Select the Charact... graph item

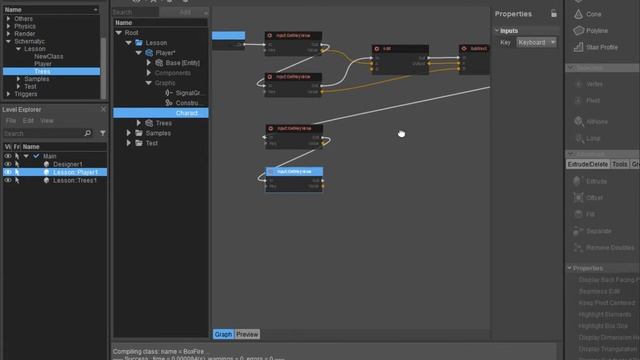(161, 113)
